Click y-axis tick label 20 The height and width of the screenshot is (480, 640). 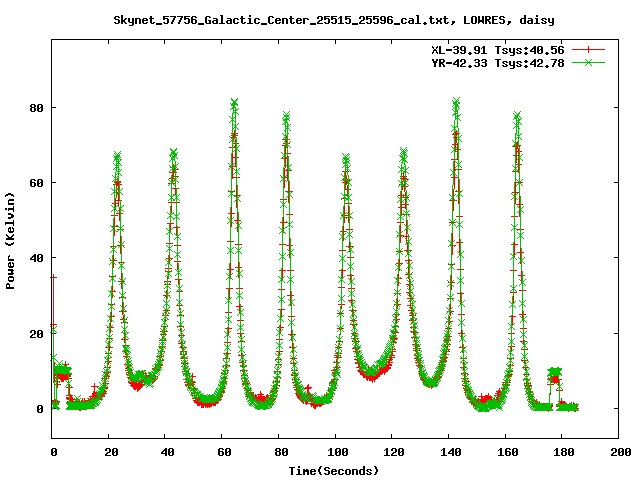tap(36, 334)
